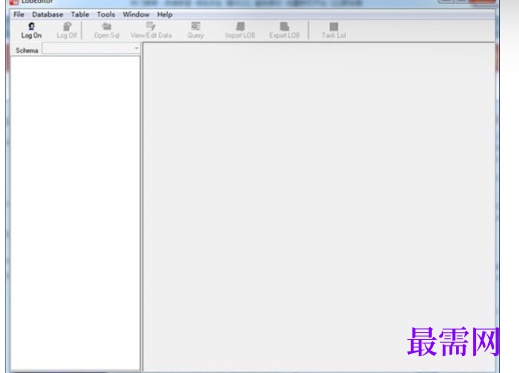Choose the Import LOB toolbar icon
This screenshot has height=373, width=519.
tap(240, 26)
